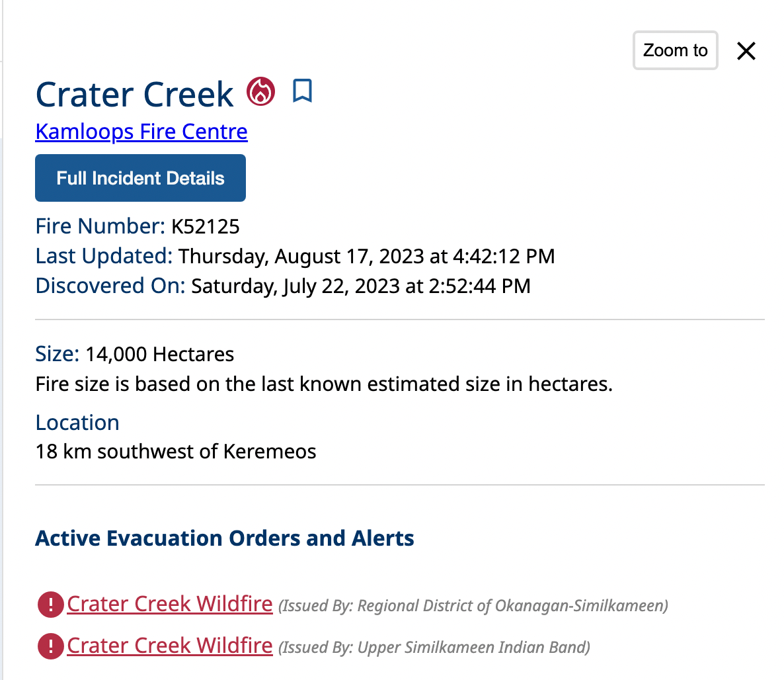Click the 14,000 Hectares size value
The width and height of the screenshot is (784, 680).
[x=159, y=355]
